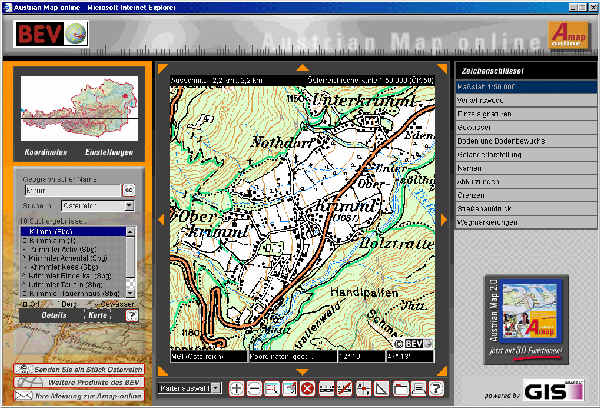Image resolution: width=600 pixels, height=408 pixels.
Task: Select Gewässer legend entry
Action: [x=526, y=127]
